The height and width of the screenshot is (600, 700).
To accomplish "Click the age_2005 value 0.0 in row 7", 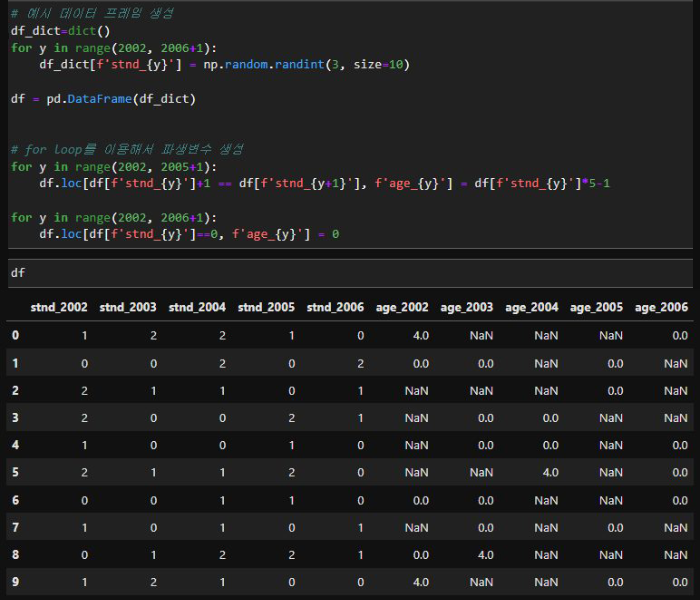I will tap(615, 528).
